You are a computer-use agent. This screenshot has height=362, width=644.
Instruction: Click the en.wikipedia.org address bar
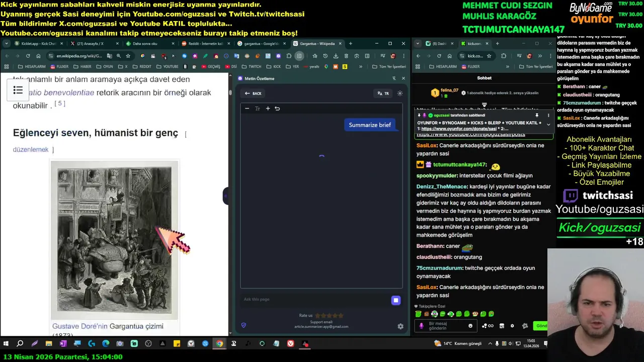click(x=79, y=56)
